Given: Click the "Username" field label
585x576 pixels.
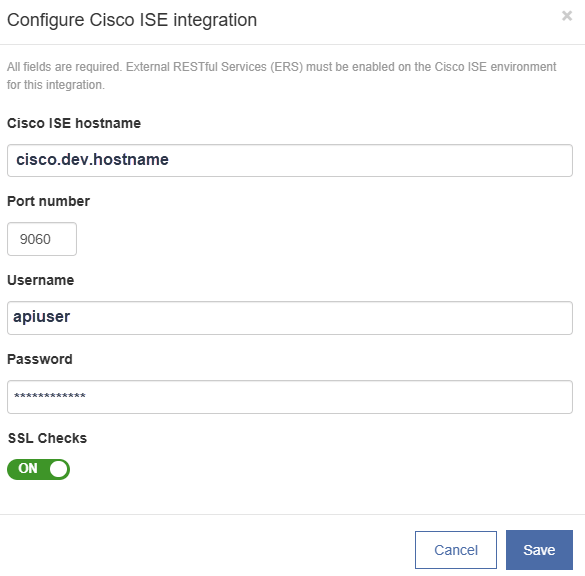Looking at the screenshot, I should tap(41, 280).
